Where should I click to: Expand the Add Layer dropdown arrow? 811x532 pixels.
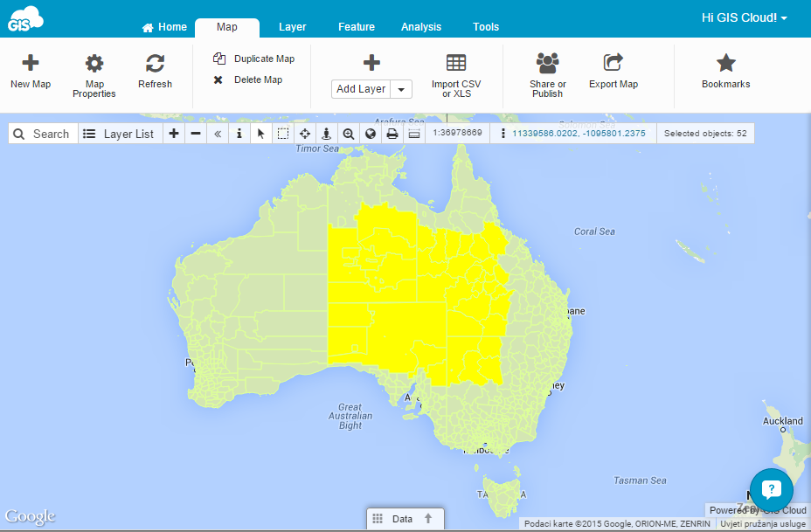tap(401, 89)
